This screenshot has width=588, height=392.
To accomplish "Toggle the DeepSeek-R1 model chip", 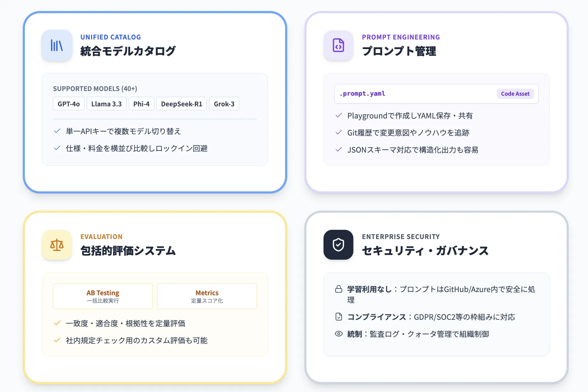I will coord(181,104).
